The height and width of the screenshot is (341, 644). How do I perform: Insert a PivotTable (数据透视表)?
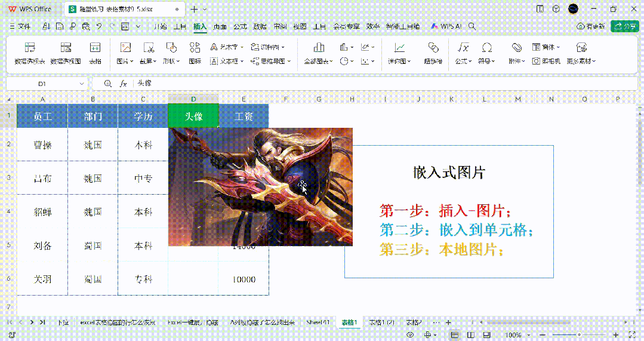pos(30,53)
